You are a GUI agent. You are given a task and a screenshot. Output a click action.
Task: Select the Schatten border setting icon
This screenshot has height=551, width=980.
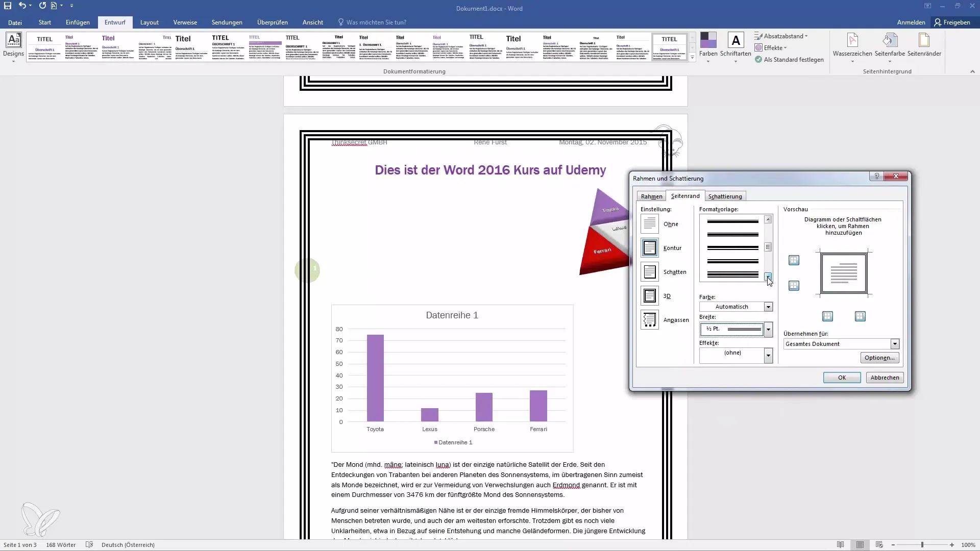650,272
